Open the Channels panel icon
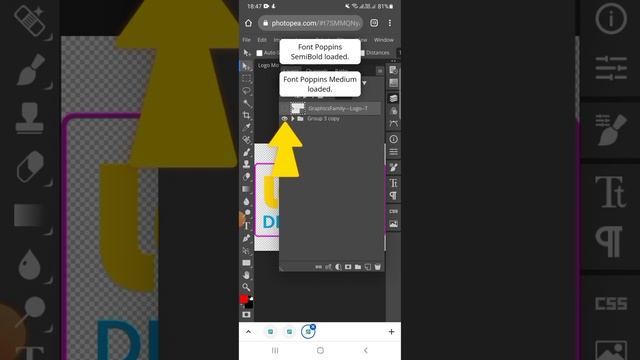640x360 pixels. coord(393,111)
